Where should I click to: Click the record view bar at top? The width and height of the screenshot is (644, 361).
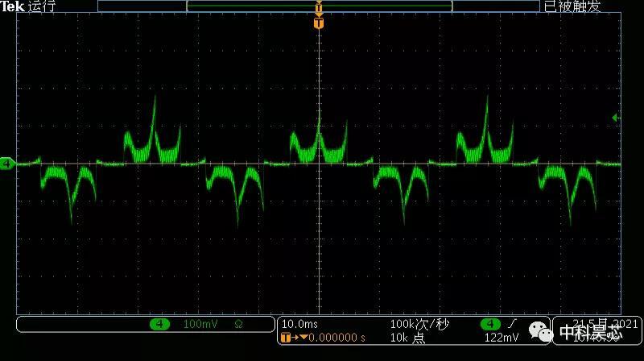point(318,6)
